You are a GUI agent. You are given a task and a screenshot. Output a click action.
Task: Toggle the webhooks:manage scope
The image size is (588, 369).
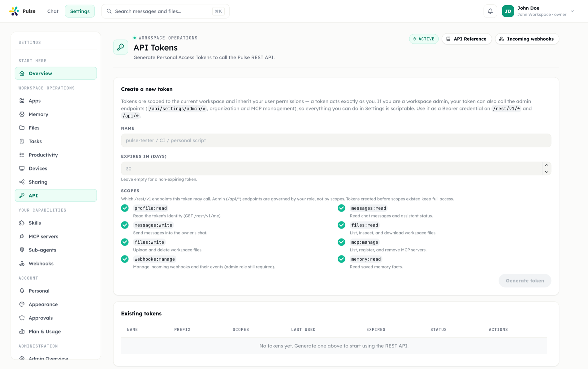coord(125,259)
